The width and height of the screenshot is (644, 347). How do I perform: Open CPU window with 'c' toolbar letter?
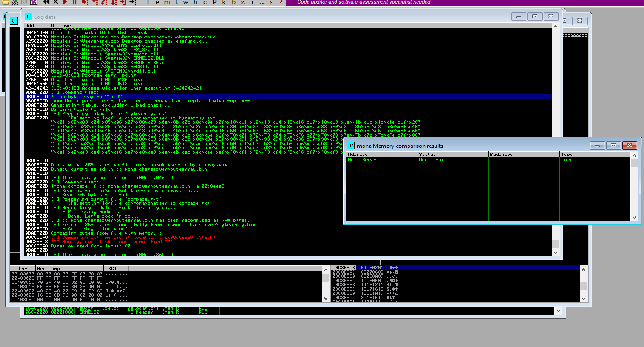point(205,2)
